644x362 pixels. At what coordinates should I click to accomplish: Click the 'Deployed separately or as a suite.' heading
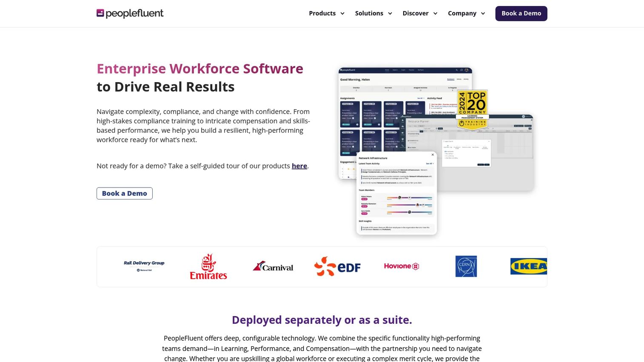point(322,320)
